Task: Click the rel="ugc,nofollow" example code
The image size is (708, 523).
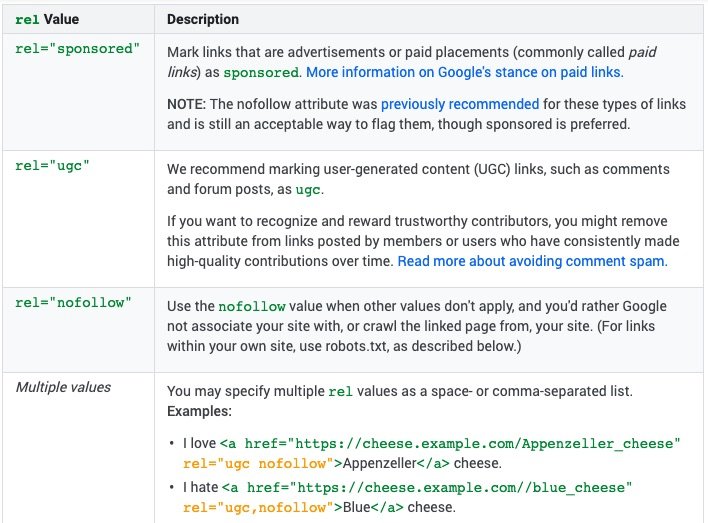Action: pyautogui.click(x=258, y=507)
